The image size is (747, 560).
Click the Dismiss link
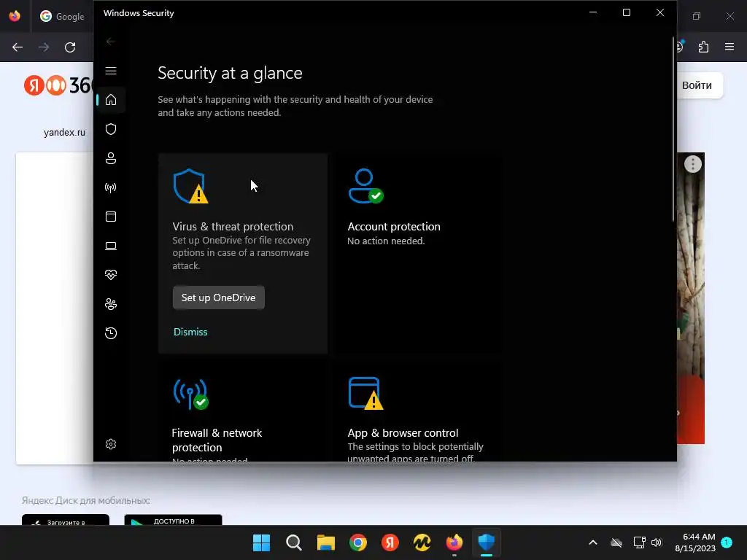click(190, 332)
